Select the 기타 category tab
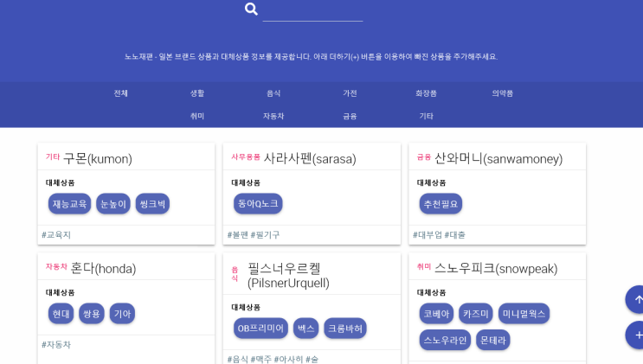 pos(426,116)
